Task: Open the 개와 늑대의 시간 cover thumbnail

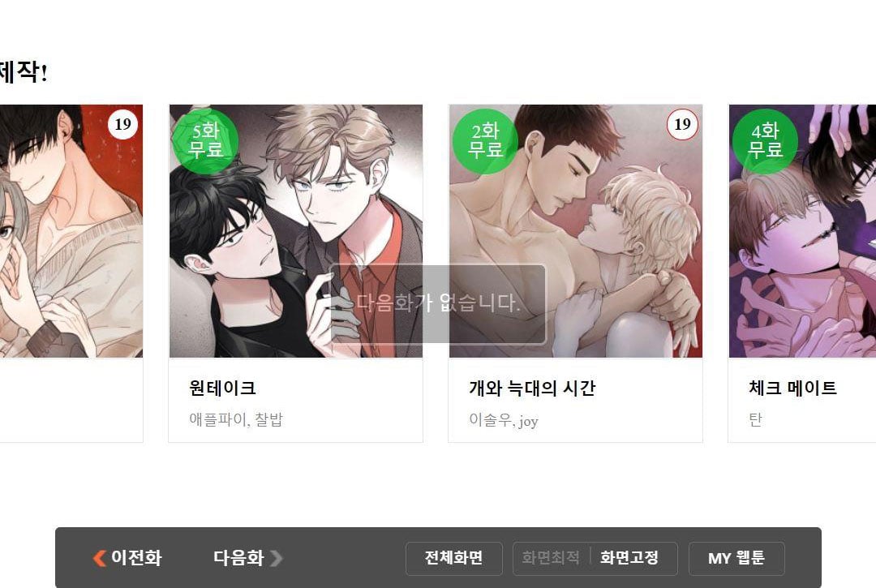Action: 575,230
